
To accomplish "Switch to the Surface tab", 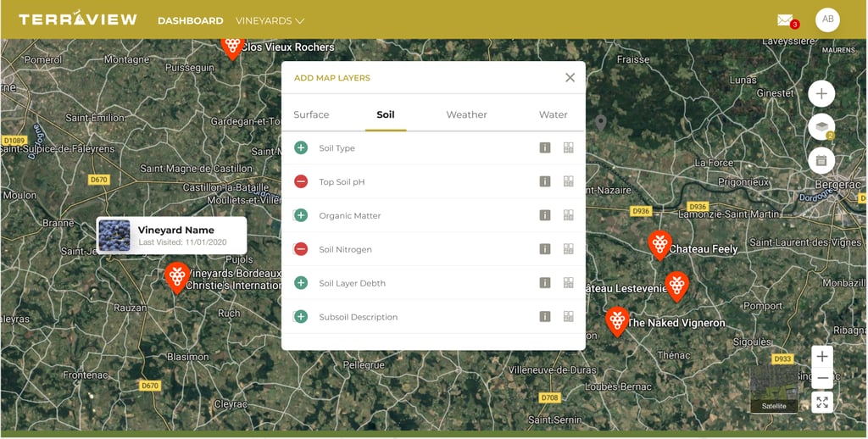I will [x=311, y=114].
